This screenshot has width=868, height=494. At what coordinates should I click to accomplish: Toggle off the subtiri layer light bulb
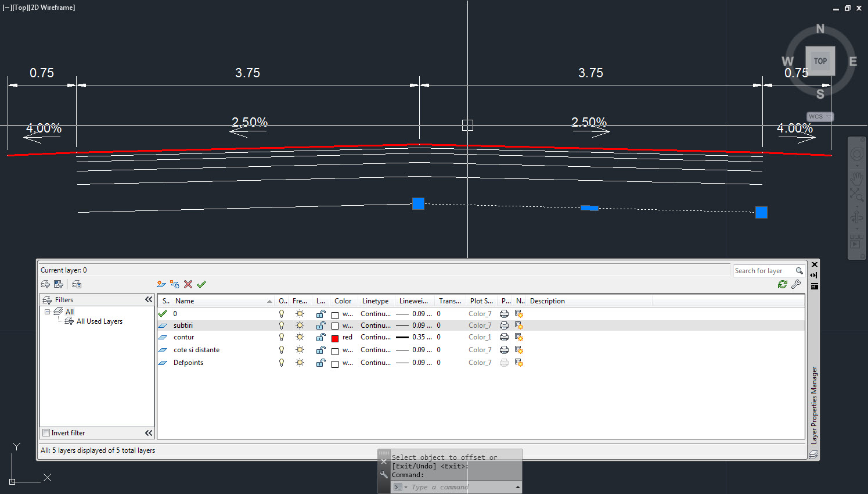[282, 325]
